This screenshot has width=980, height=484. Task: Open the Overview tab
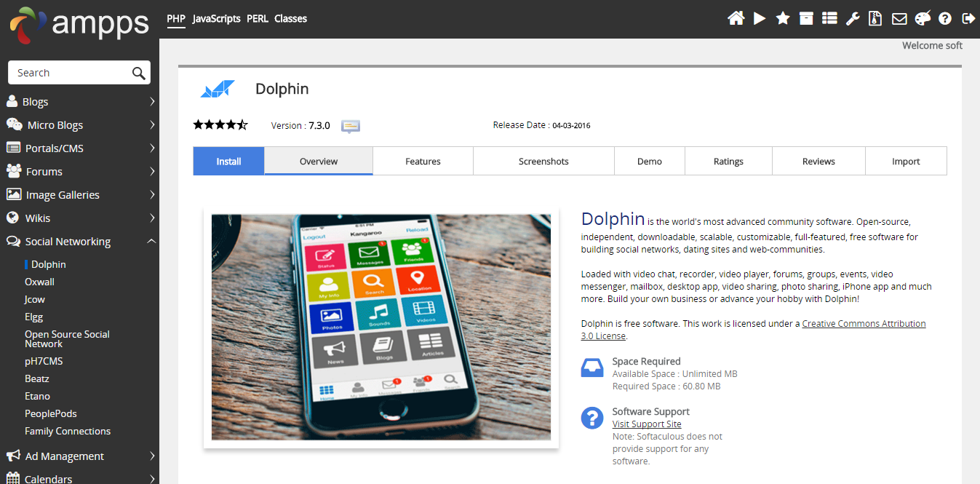tap(319, 161)
